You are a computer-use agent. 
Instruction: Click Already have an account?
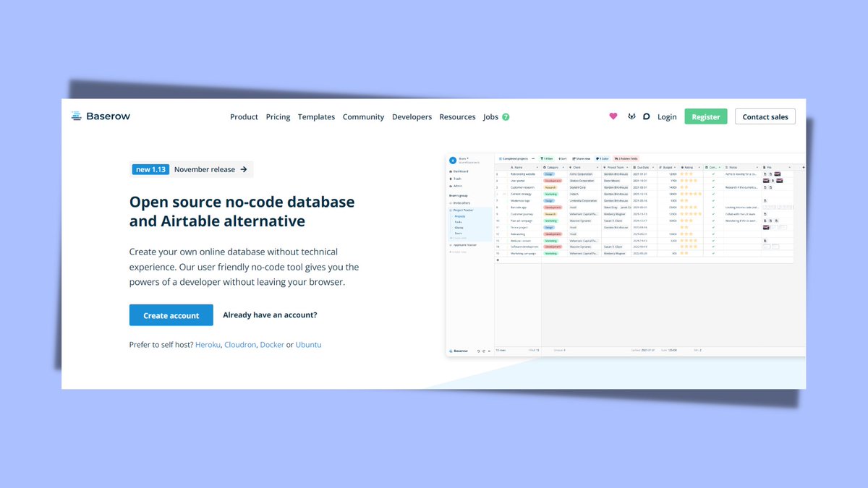pos(270,315)
